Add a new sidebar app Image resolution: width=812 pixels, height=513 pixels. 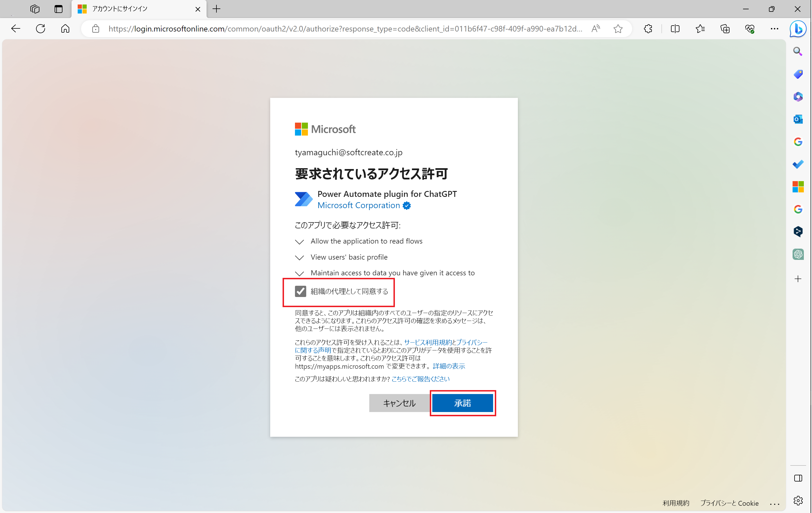click(798, 279)
